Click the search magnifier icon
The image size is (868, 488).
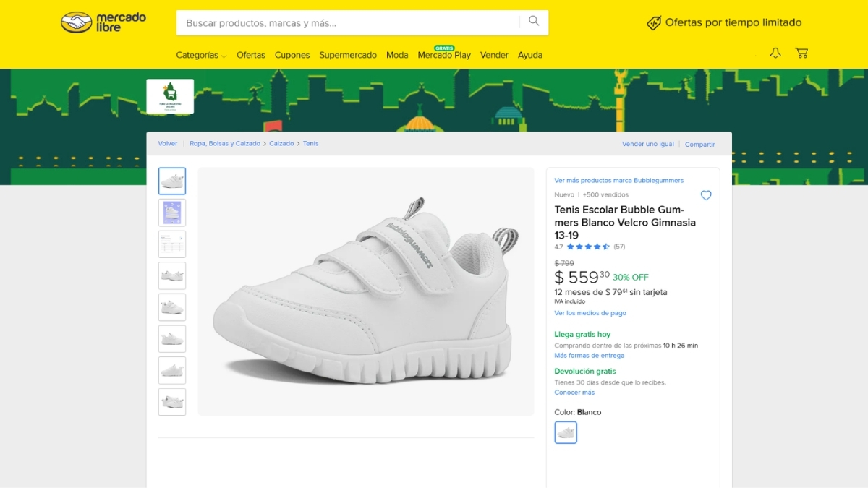point(534,22)
